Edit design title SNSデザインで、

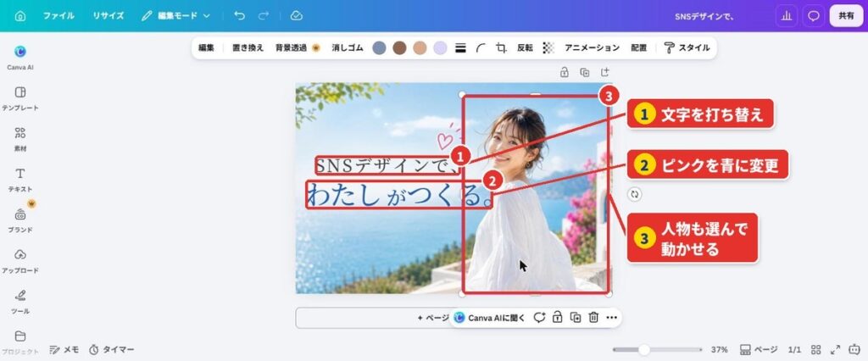click(704, 16)
